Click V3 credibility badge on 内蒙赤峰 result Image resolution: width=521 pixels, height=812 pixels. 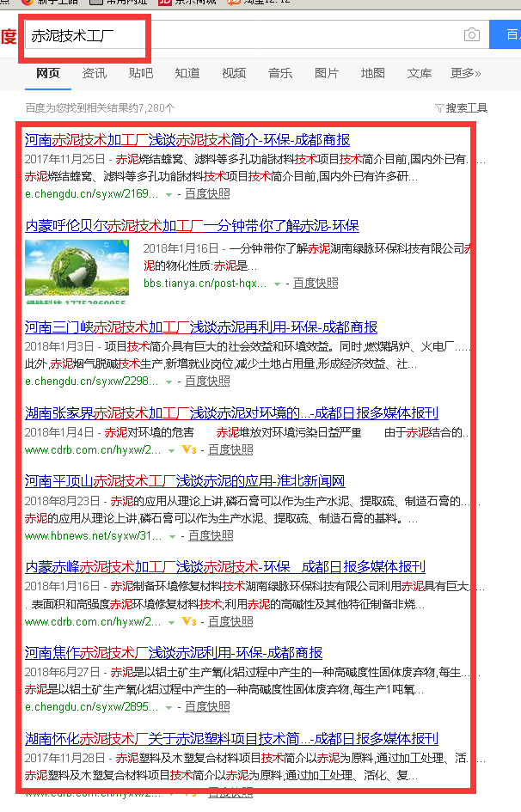pos(189,621)
